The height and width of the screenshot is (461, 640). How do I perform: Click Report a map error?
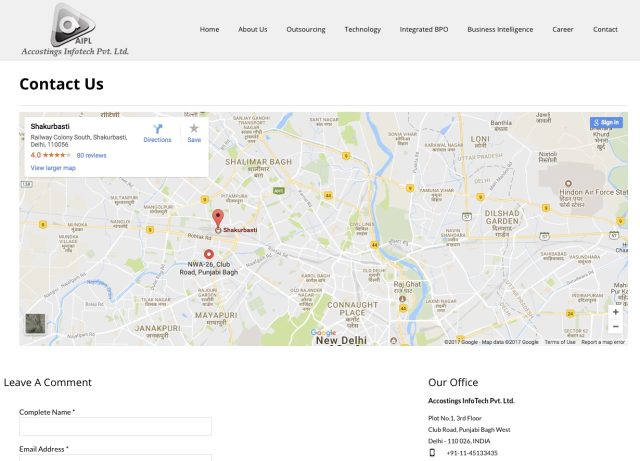tap(603, 342)
